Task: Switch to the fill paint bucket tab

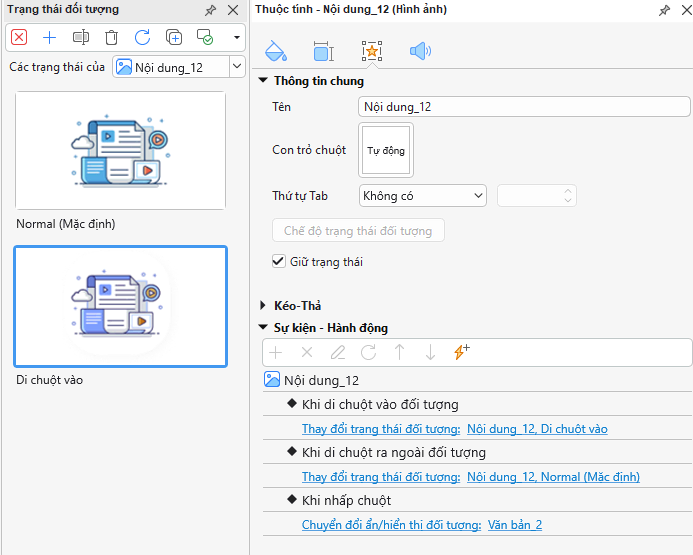Action: click(275, 51)
